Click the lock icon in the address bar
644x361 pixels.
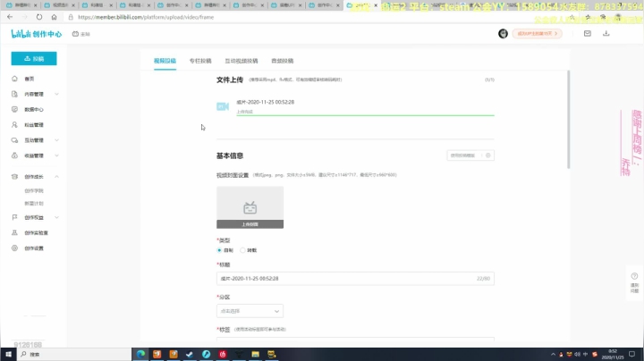[71, 17]
